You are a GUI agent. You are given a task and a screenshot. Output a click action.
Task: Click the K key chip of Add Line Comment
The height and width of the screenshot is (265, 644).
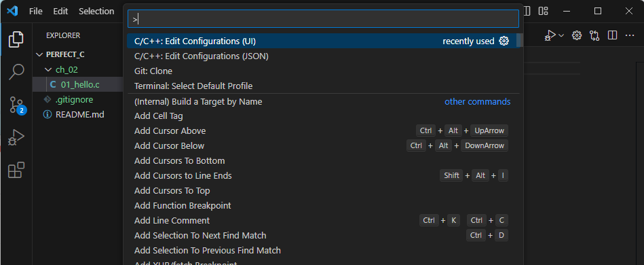[x=453, y=221]
